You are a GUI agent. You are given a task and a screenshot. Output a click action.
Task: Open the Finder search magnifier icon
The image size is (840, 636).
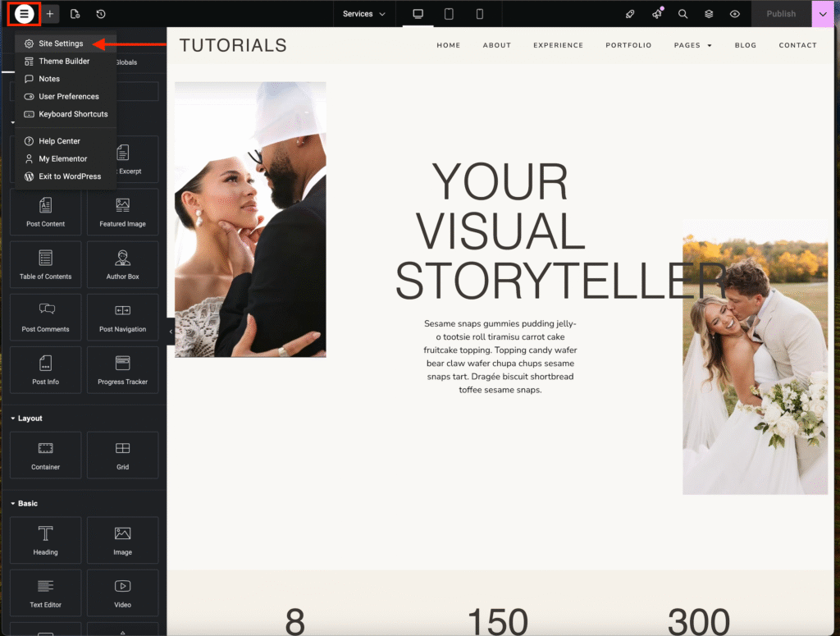[682, 14]
